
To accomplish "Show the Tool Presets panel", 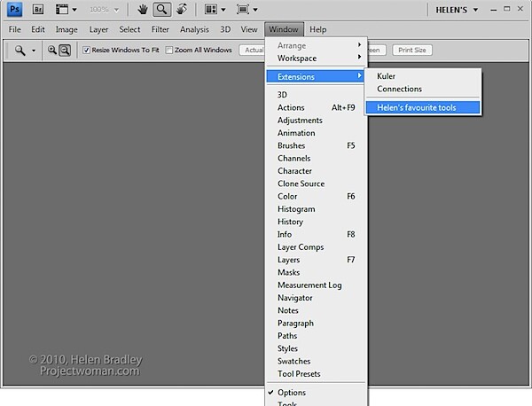I will coord(316,374).
